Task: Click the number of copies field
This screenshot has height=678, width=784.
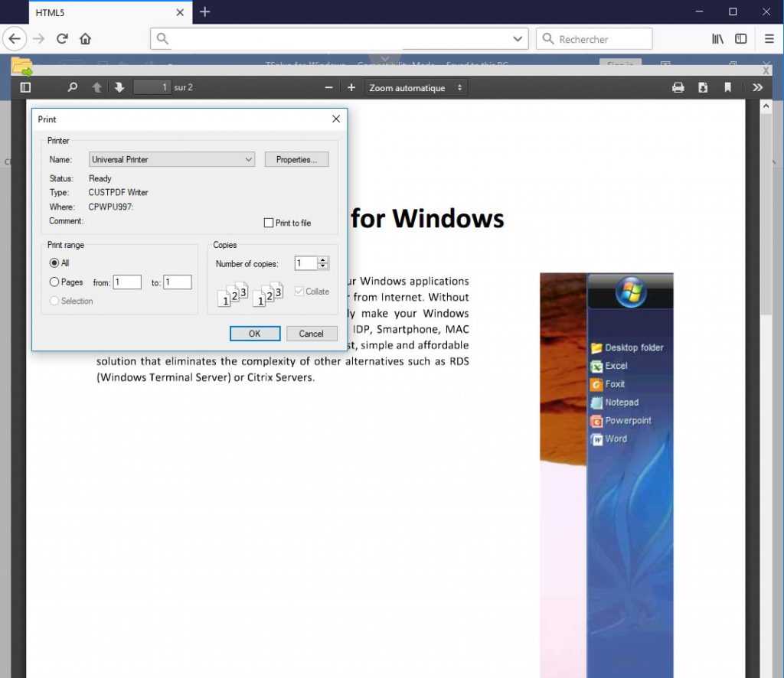Action: [x=306, y=262]
